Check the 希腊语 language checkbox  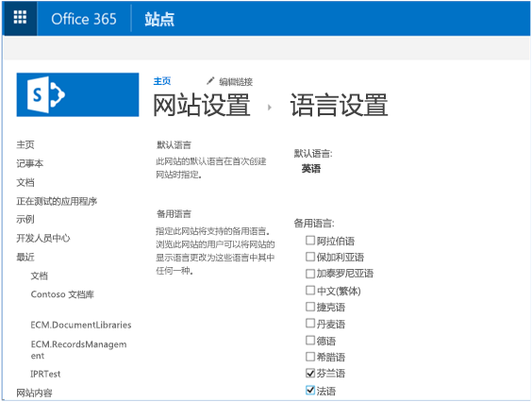tap(310, 357)
